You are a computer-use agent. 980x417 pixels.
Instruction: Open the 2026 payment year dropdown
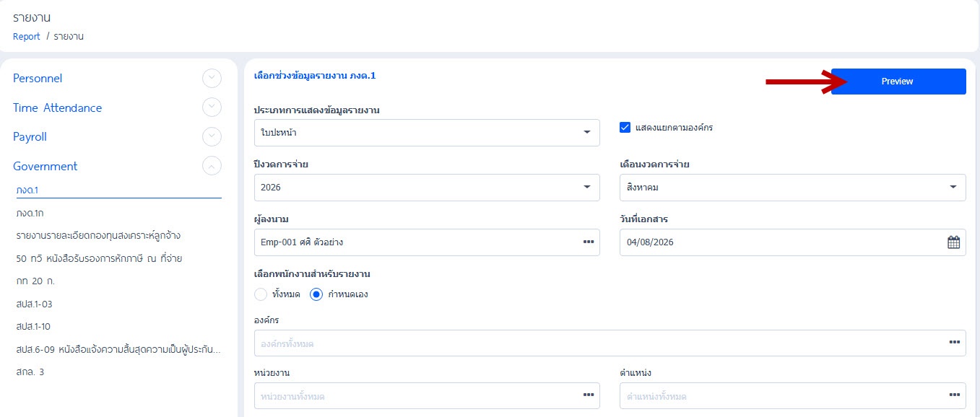[427, 188]
